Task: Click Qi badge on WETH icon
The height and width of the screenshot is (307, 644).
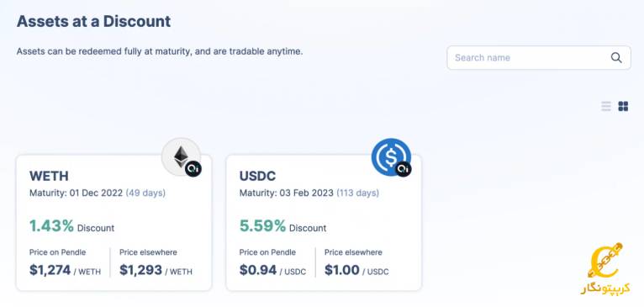Action: pos(193,169)
